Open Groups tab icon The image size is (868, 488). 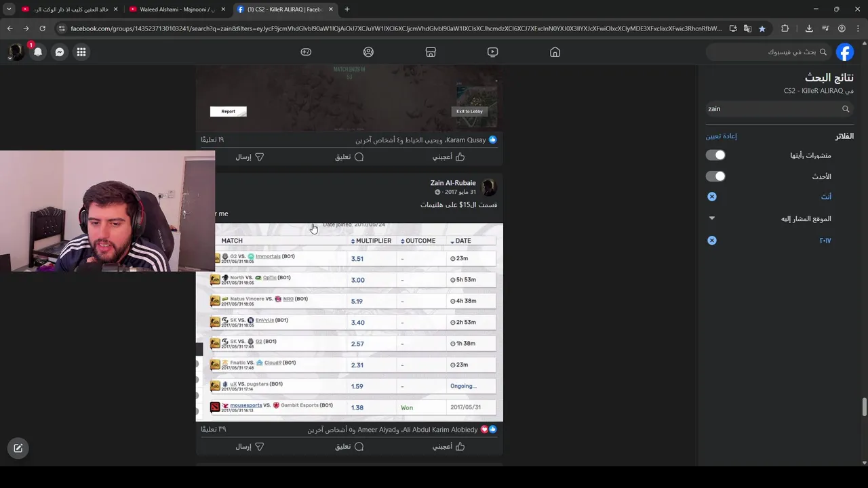[x=368, y=52]
